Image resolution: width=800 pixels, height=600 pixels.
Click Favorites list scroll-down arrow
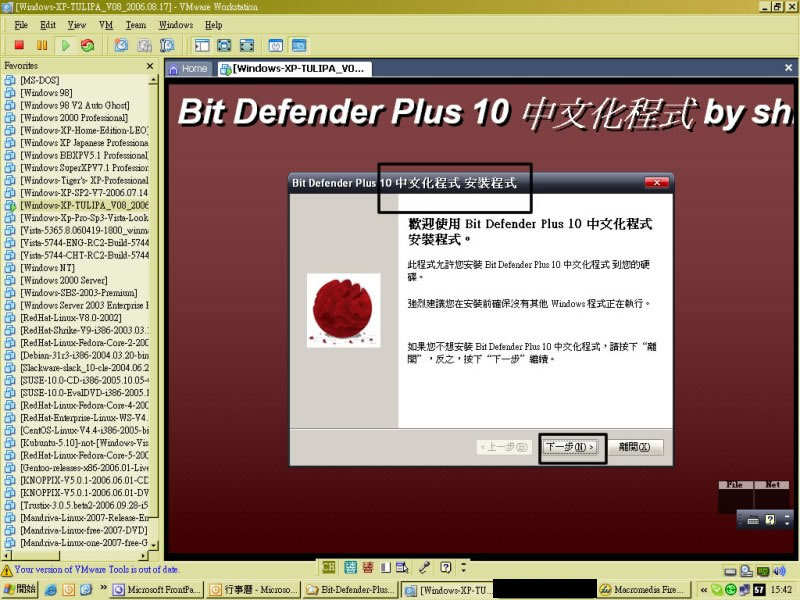(x=153, y=545)
